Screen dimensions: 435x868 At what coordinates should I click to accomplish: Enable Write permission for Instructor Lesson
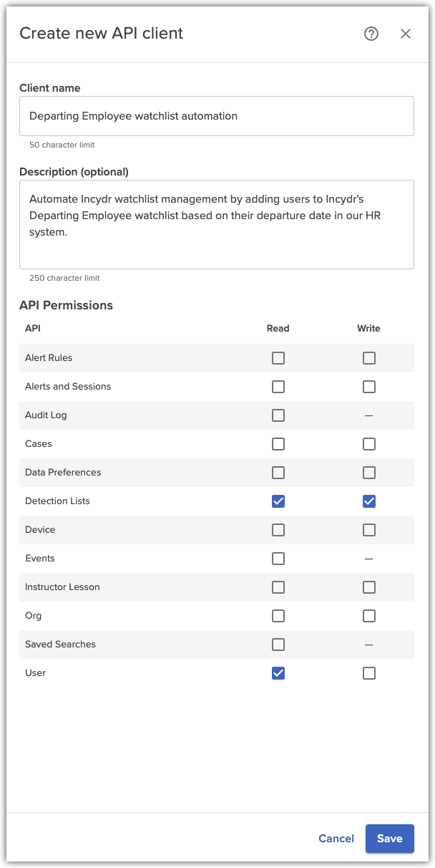point(369,587)
